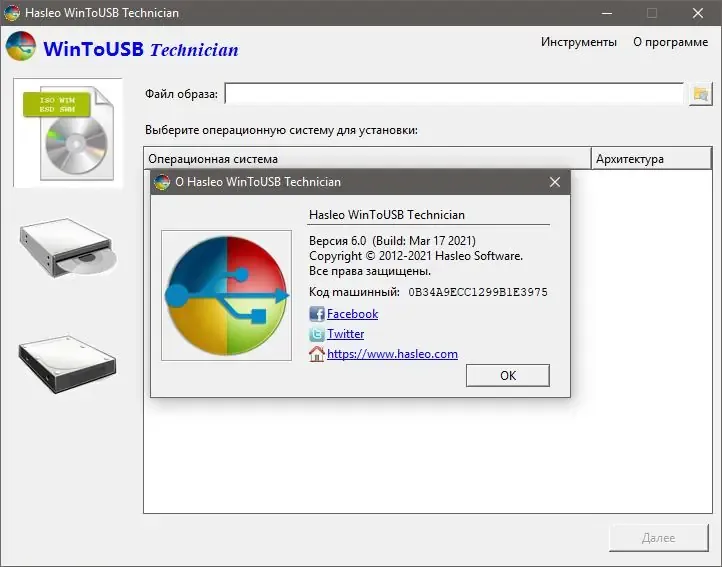Open the О программе menu
The height and width of the screenshot is (567, 722).
670,42
